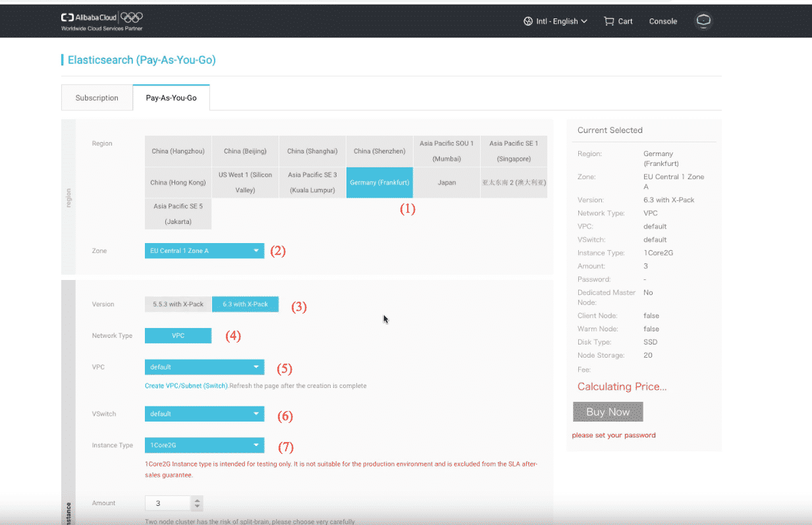Click the Node Storage value '20'
Screen dimensions: 812x525
point(647,355)
